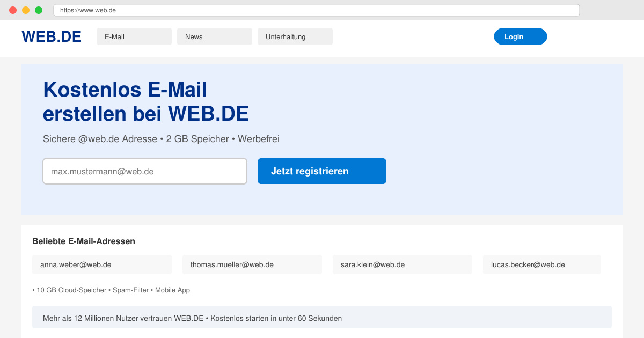Open the News navigation item
Viewport: 644px width, 338px height.
click(x=215, y=36)
